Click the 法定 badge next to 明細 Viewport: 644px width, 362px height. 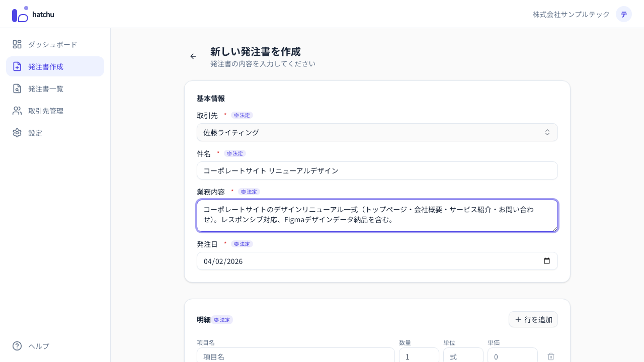coord(222,320)
